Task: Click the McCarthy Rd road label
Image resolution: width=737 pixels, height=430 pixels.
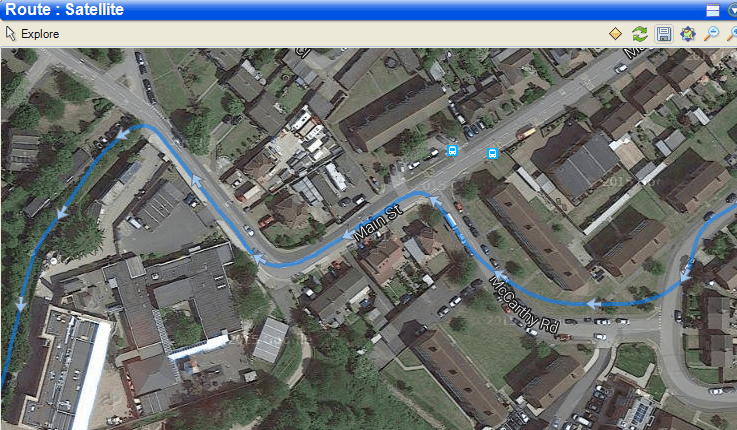Action: pyautogui.click(x=524, y=305)
